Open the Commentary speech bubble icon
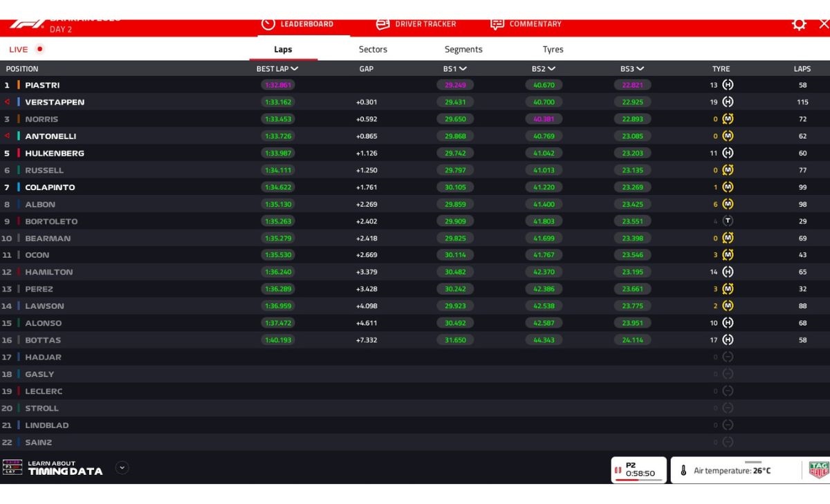Image resolution: width=830 pixels, height=504 pixels. (x=497, y=24)
